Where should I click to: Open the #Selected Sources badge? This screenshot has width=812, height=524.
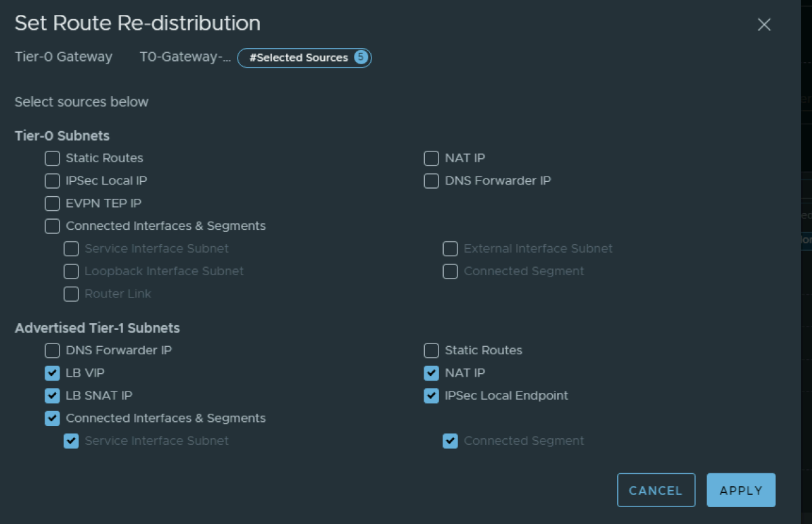coord(304,57)
